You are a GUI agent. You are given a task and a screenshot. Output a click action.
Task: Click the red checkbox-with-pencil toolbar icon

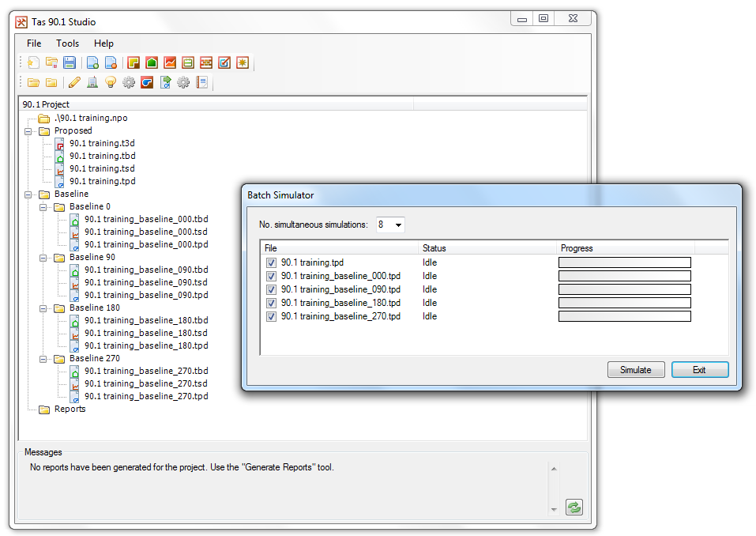tap(224, 62)
